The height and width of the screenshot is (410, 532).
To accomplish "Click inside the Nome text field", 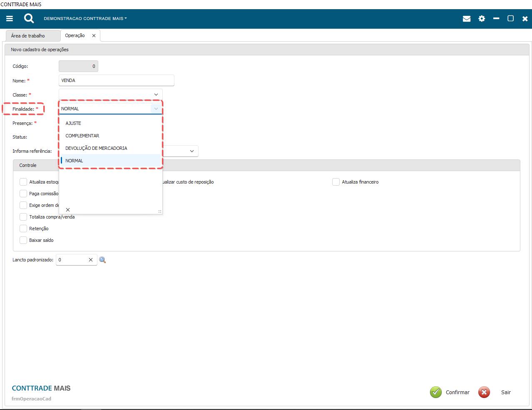I will [117, 80].
